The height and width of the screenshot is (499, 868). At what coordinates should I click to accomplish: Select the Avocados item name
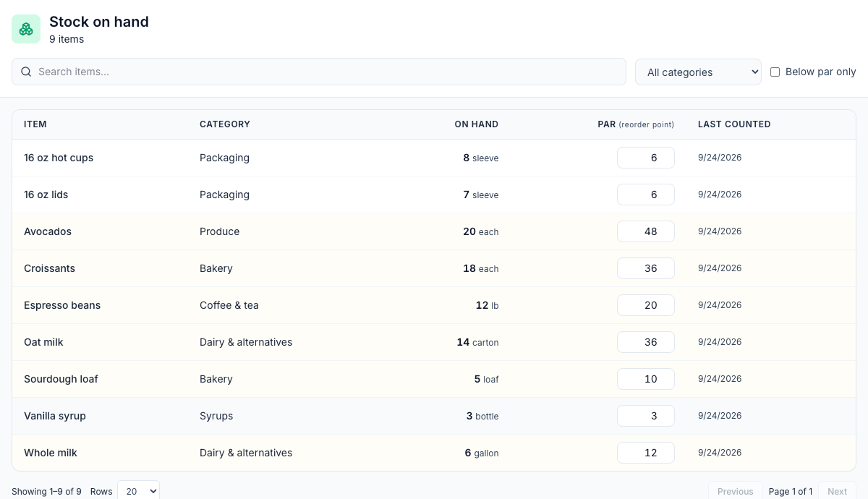(48, 231)
